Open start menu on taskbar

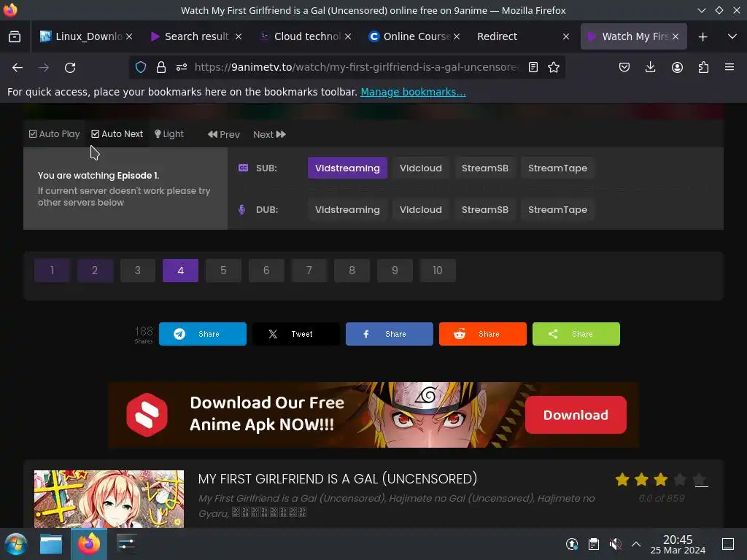coord(16,544)
